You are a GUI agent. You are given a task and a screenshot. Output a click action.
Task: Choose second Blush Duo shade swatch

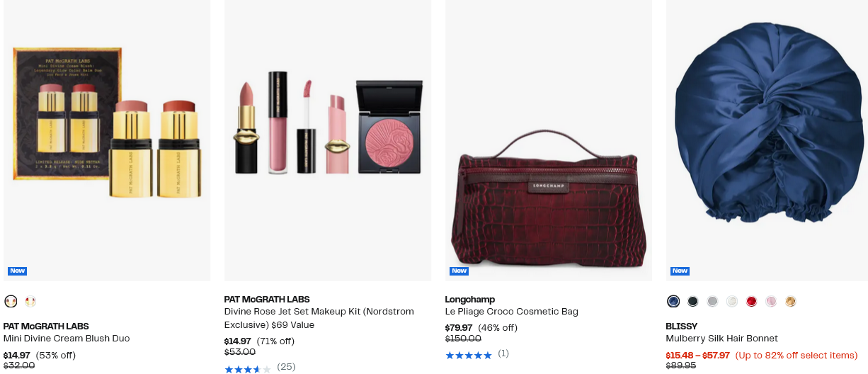[x=30, y=301]
